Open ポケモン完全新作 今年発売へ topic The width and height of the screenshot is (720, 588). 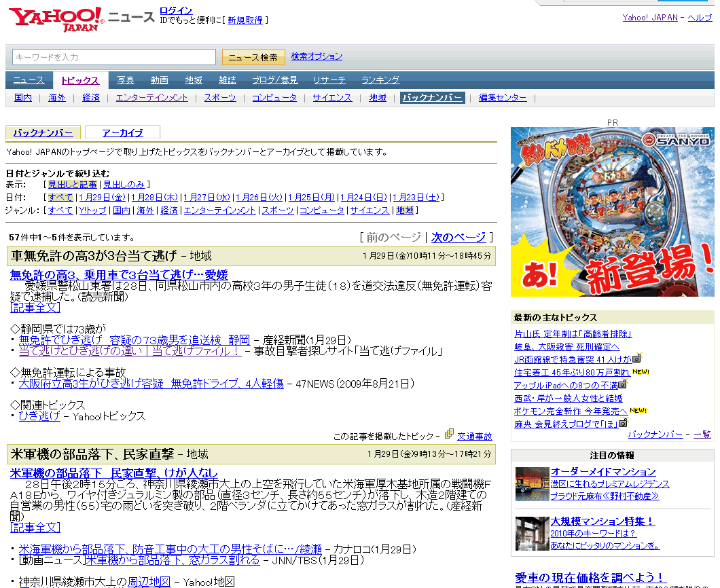[571, 411]
